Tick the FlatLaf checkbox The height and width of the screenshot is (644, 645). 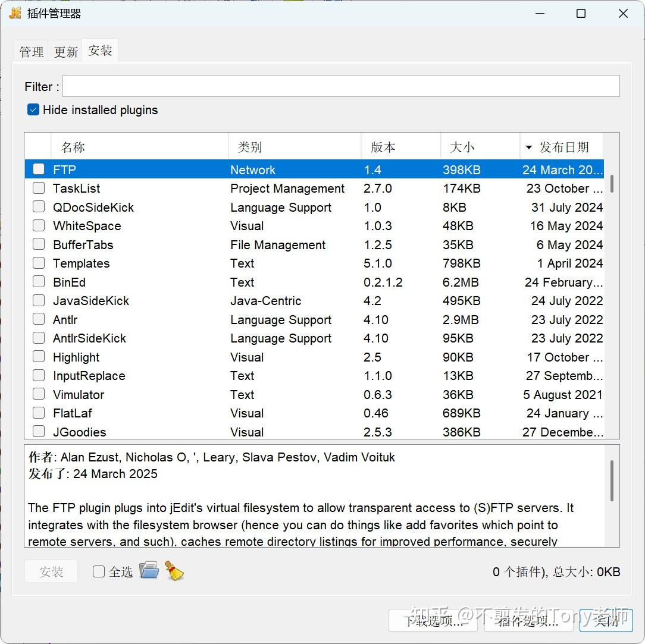coord(39,413)
